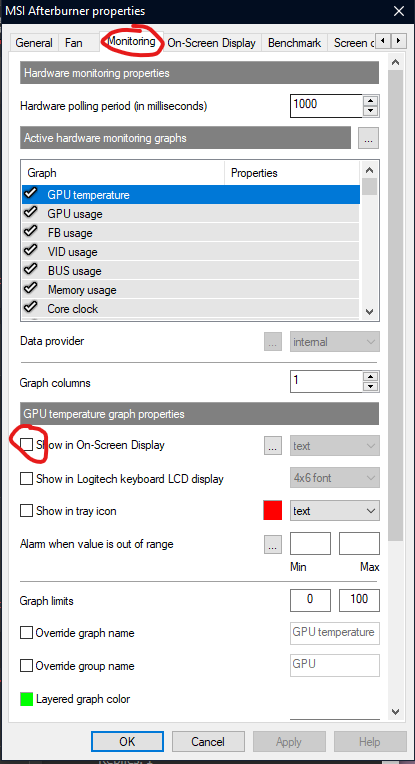Click the Data provider options button
This screenshot has height=764, width=415.
point(273,342)
